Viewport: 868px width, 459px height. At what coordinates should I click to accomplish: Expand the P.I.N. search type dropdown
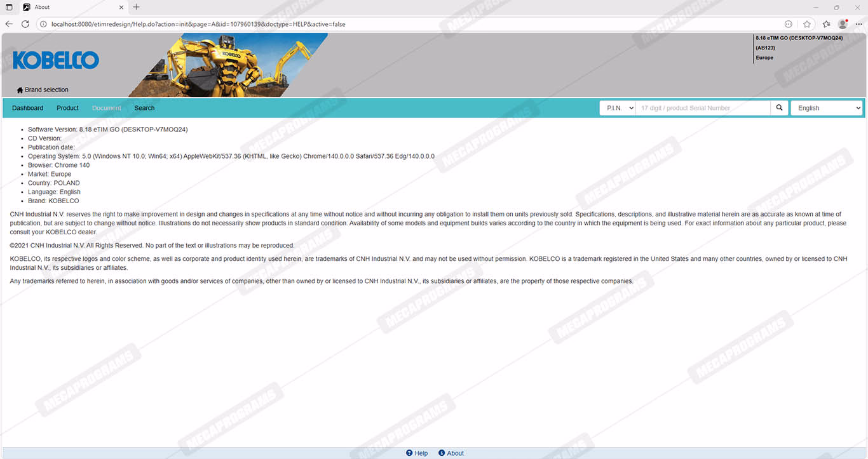point(617,108)
